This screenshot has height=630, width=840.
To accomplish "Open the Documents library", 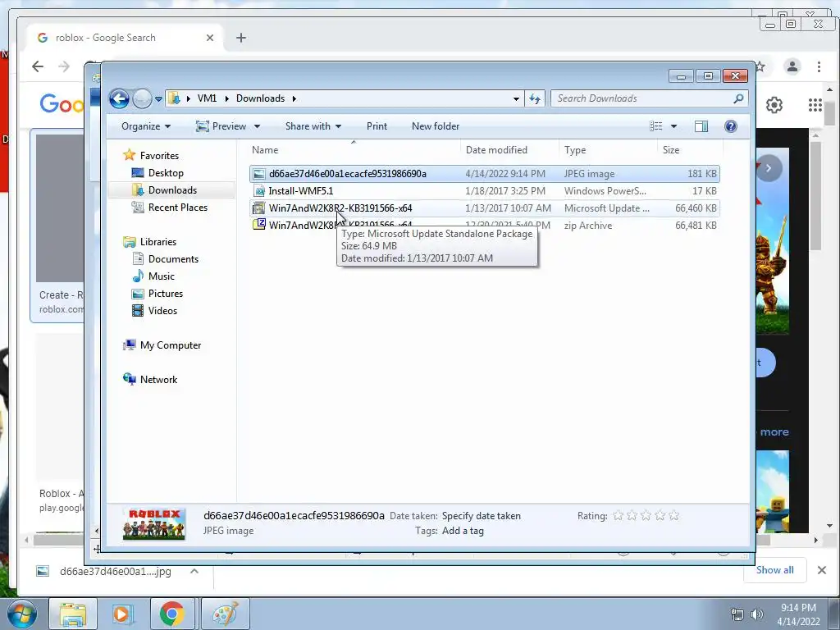I will pos(165,258).
